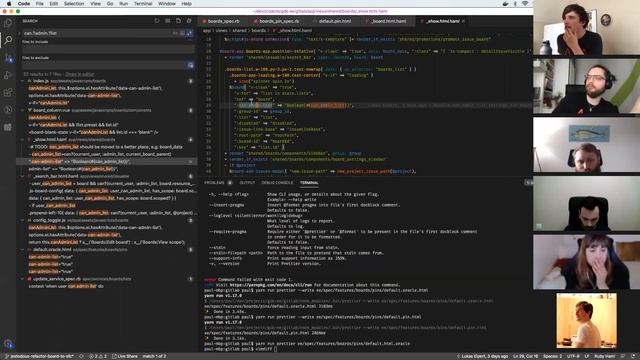Click the notifications bell in status bar

(x=633, y=356)
